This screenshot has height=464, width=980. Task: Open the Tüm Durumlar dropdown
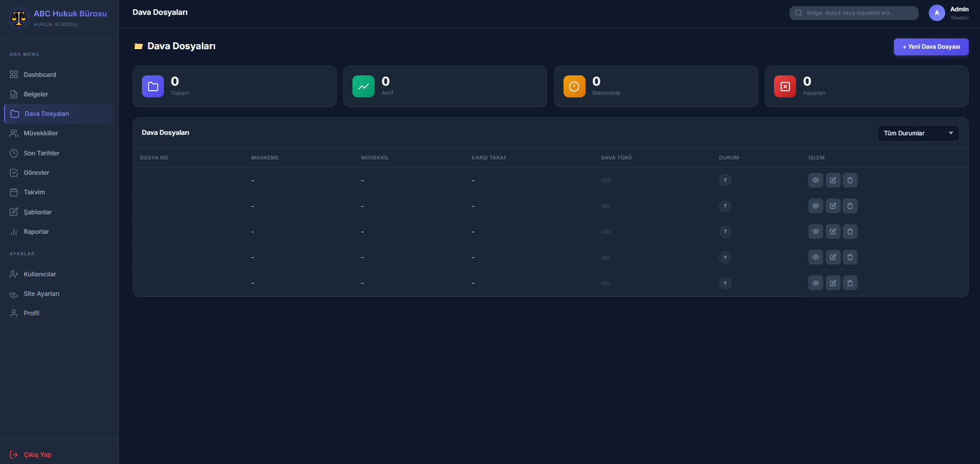[x=918, y=133]
